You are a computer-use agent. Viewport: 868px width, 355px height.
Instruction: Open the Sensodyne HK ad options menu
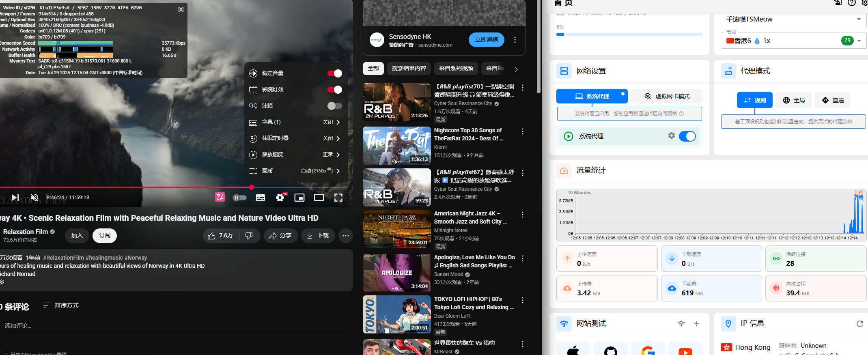click(x=515, y=40)
